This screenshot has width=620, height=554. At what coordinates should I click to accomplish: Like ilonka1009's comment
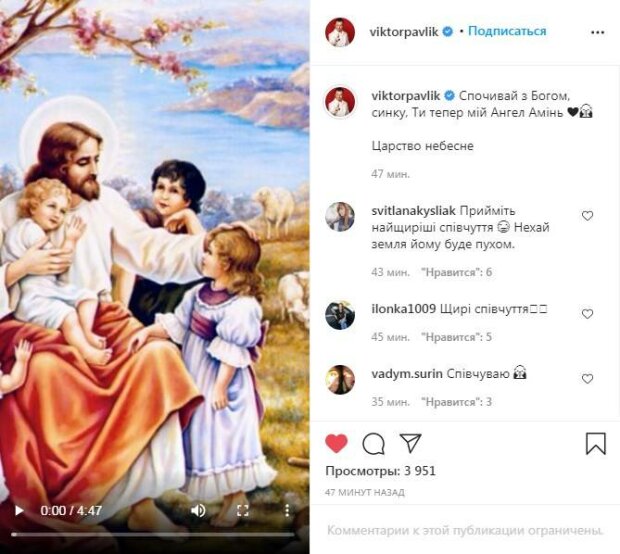click(x=587, y=313)
